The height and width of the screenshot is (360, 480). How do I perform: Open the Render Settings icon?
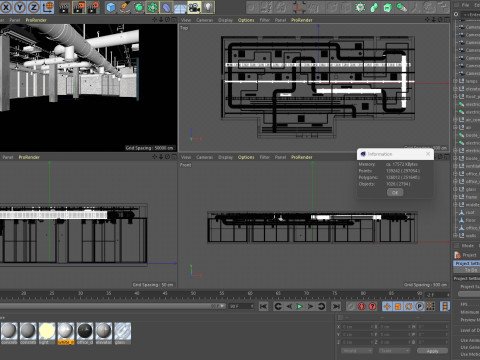[x=93, y=7]
